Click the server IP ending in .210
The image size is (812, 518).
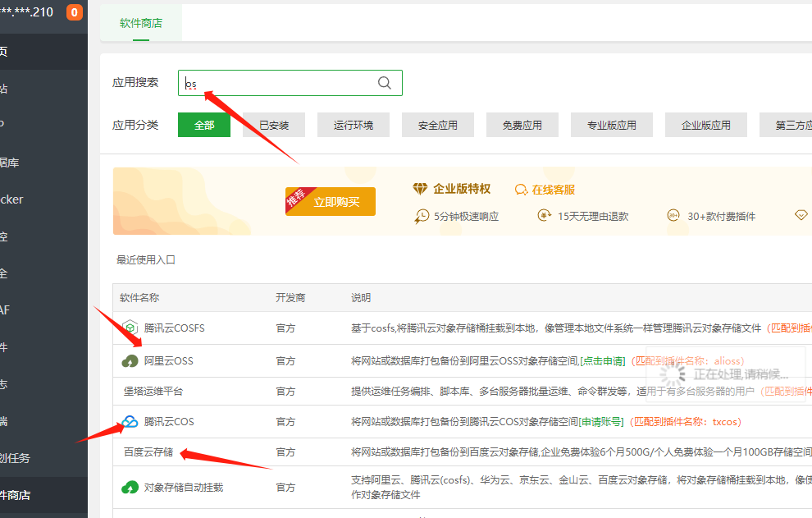coord(26,12)
